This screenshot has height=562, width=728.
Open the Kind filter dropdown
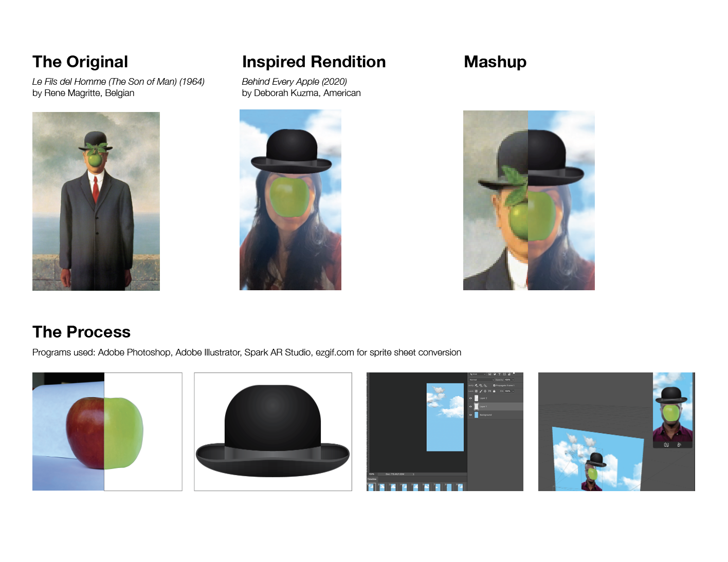point(477,374)
